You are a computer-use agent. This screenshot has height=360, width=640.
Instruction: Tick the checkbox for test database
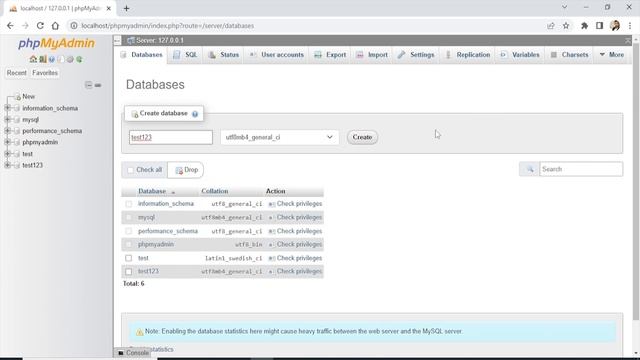click(129, 258)
